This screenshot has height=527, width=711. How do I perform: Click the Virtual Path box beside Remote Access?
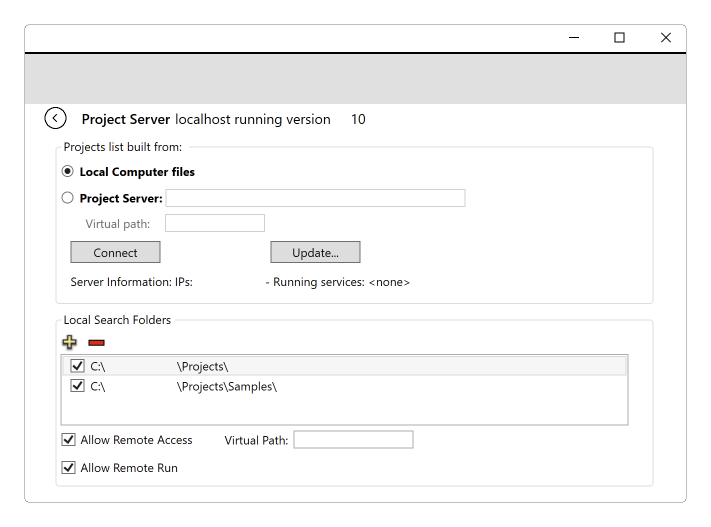coord(353,439)
